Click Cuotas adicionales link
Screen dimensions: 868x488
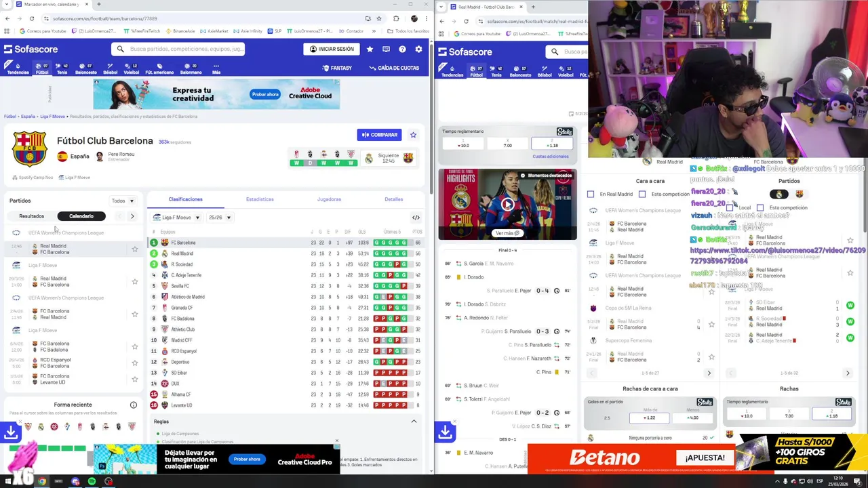point(551,157)
